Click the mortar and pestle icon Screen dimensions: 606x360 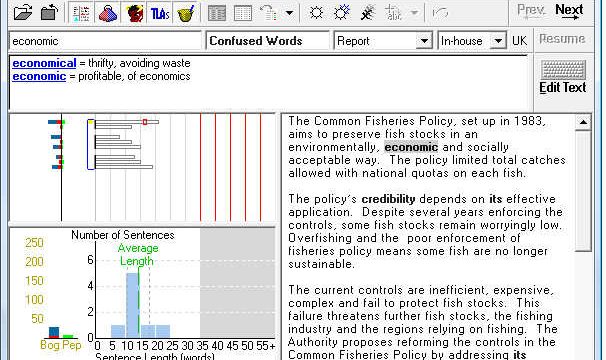186,13
